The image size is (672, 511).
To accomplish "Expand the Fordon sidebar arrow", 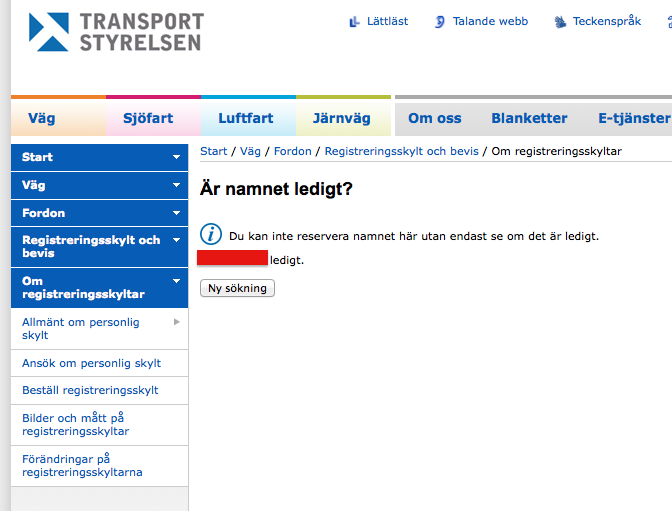I will [x=177, y=214].
